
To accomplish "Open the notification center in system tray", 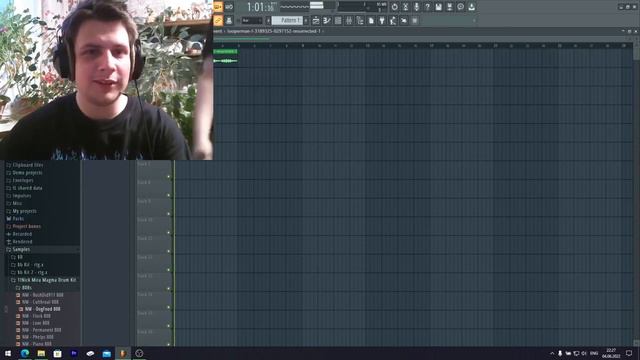I will [x=629, y=353].
